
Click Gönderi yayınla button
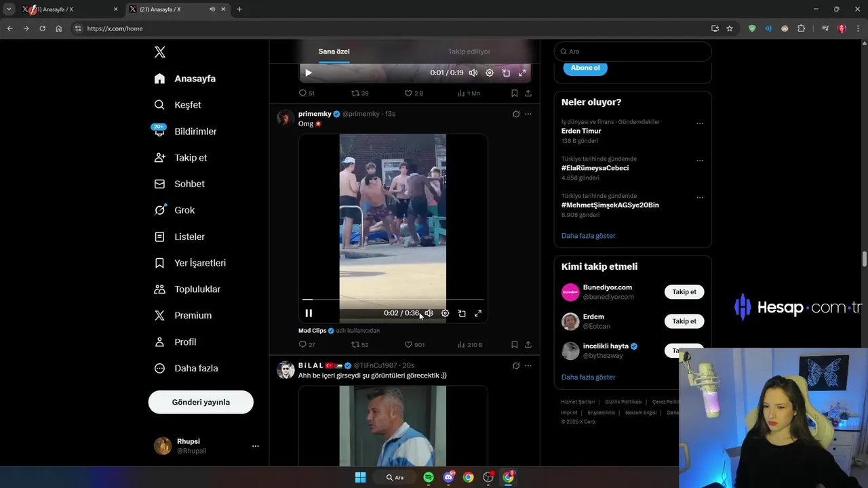[201, 402]
